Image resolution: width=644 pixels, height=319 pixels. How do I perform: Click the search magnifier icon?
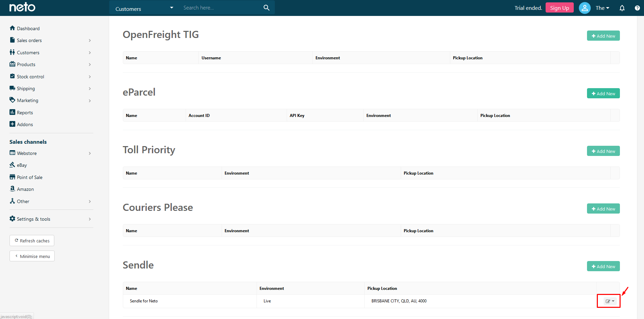[266, 7]
